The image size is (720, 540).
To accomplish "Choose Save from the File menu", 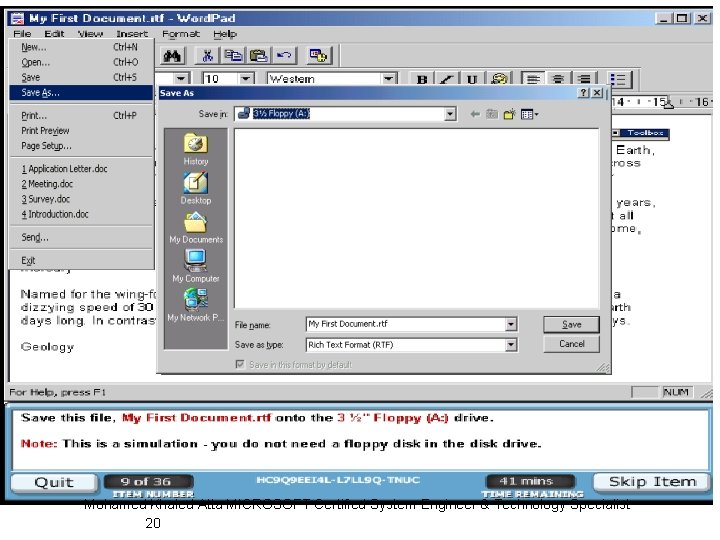I will point(81,78).
